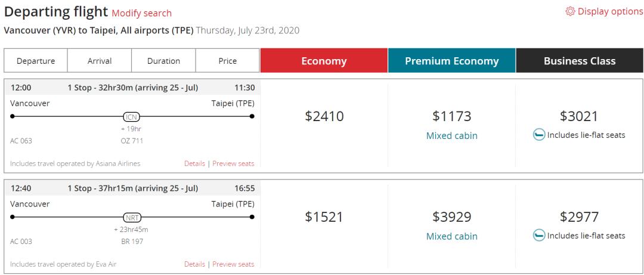Viewport: 644px width, 275px height.
Task: Preview seats for the 12:40 flight
Action: pyautogui.click(x=233, y=264)
